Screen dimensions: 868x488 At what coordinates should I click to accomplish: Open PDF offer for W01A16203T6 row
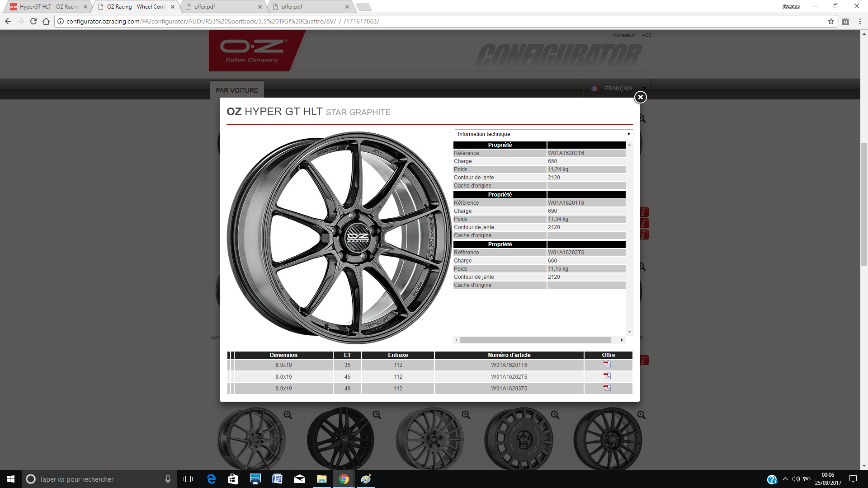pos(607,388)
